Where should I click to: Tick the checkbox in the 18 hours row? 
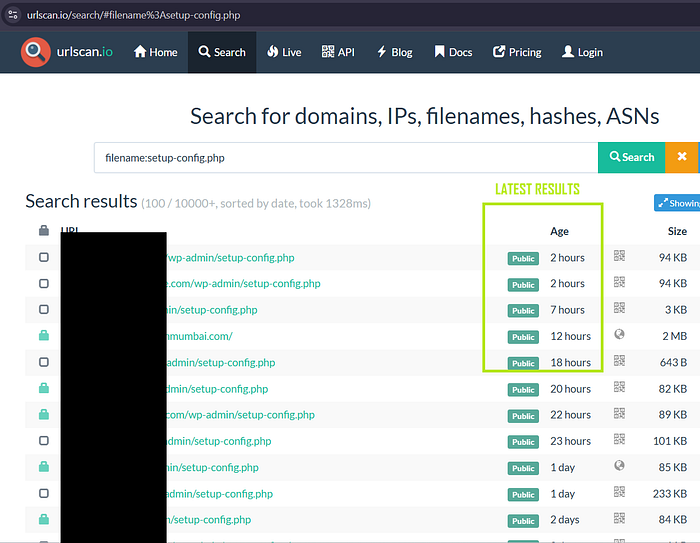tap(44, 362)
